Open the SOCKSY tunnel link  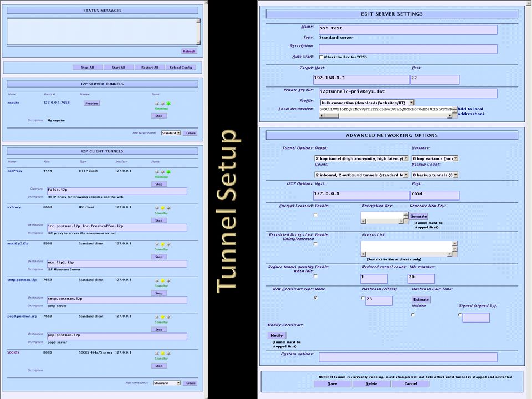coord(13,352)
